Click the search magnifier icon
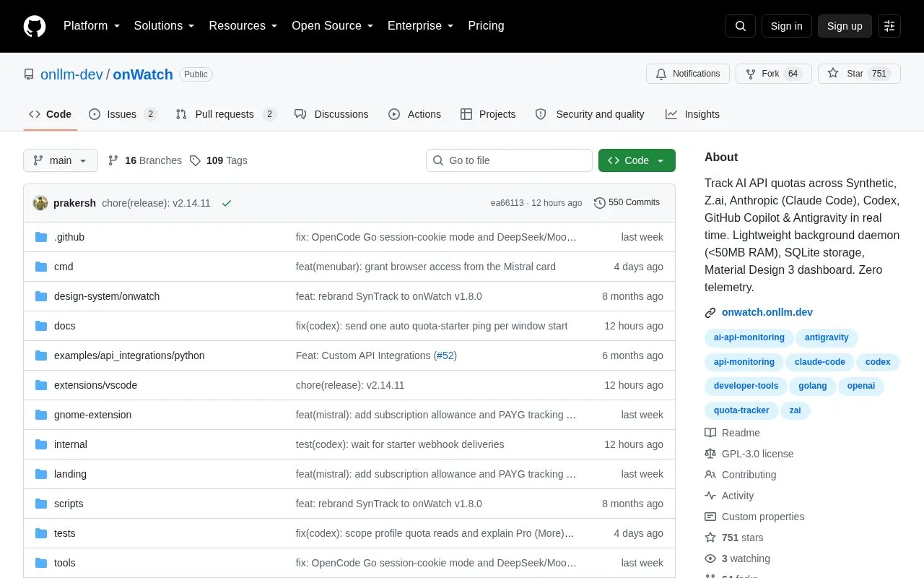Screen dimensions: 924x578 coord(741,26)
